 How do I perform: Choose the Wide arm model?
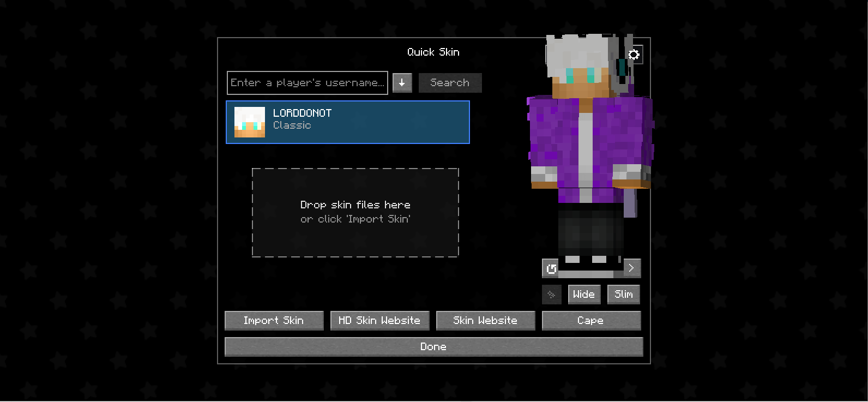584,295
